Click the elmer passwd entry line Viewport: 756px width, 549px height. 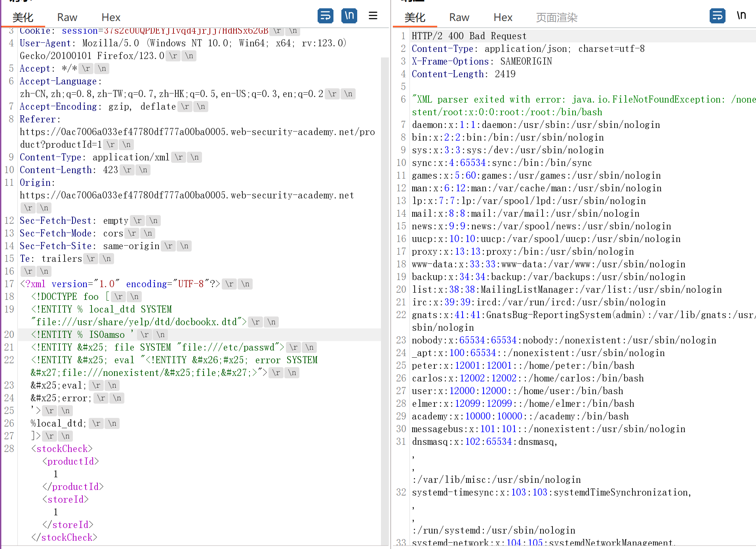click(523, 404)
